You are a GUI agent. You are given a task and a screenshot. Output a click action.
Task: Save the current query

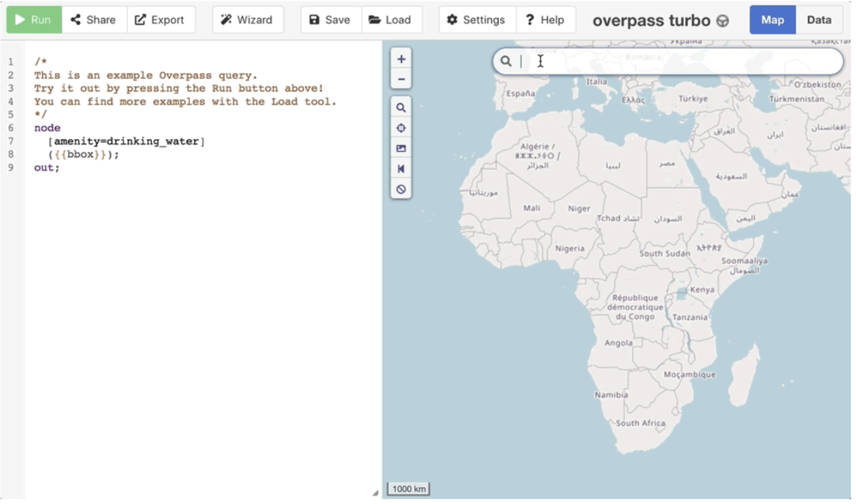(331, 20)
